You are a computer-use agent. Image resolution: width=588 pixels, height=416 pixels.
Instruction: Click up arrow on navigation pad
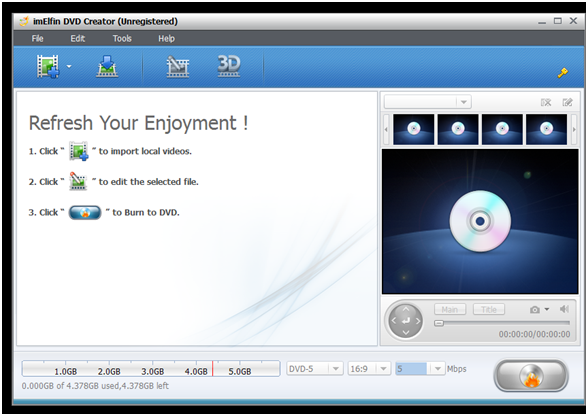(406, 309)
